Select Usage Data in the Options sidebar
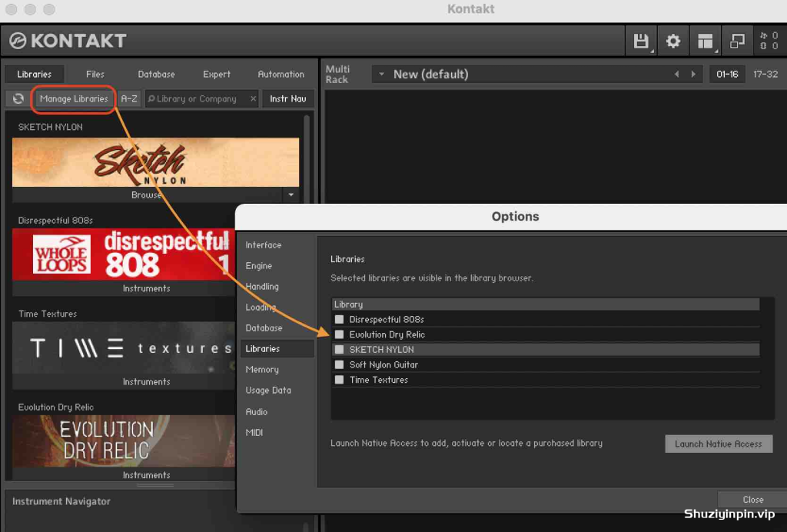Image resolution: width=787 pixels, height=532 pixels. [x=268, y=390]
